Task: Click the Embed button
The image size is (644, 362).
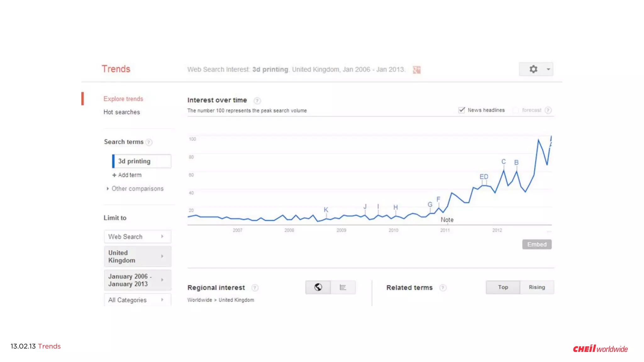Action: coord(537,244)
